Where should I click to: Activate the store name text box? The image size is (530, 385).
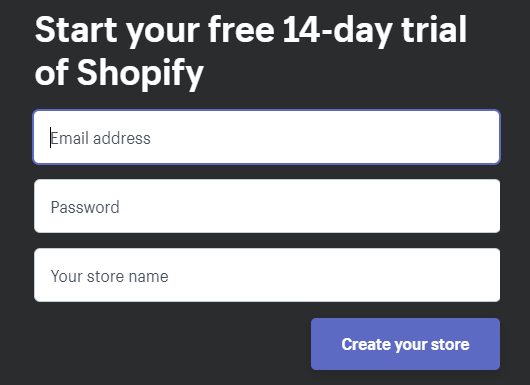267,275
